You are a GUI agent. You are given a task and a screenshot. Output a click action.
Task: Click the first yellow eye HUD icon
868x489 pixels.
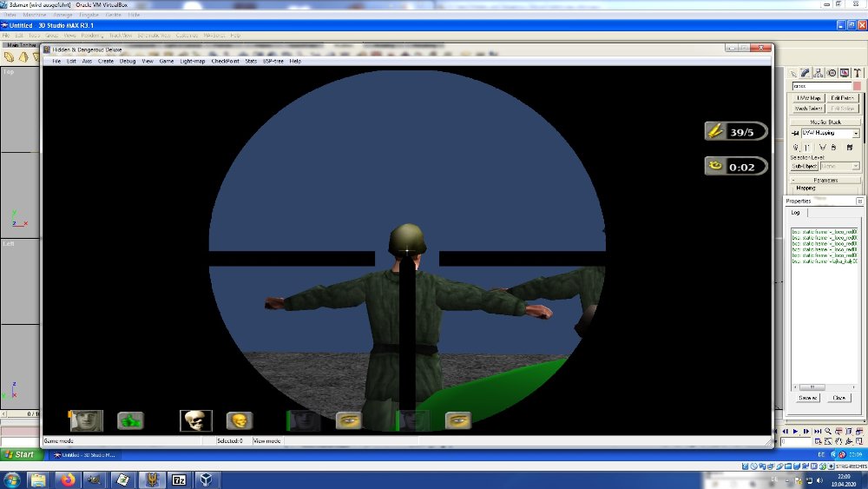349,421
